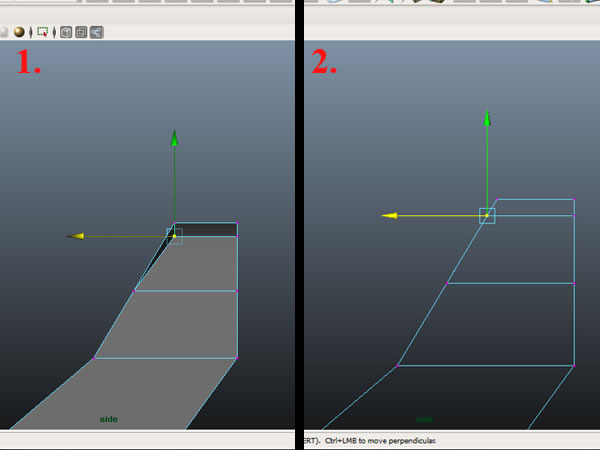Toggle the X-Ray cube icon

[x=66, y=32]
